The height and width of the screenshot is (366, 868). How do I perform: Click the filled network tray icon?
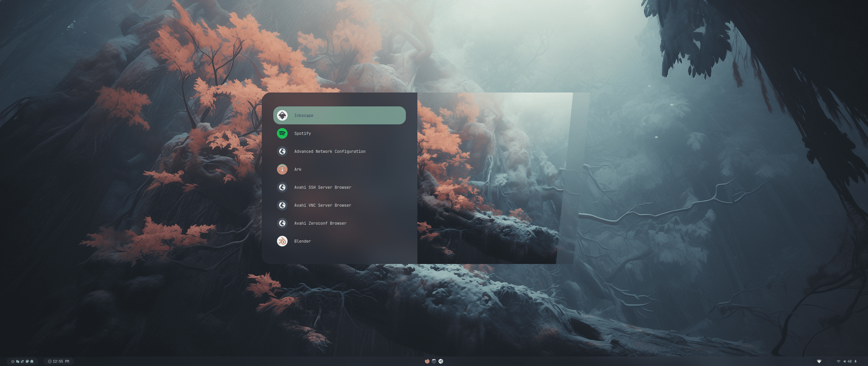(x=819, y=361)
